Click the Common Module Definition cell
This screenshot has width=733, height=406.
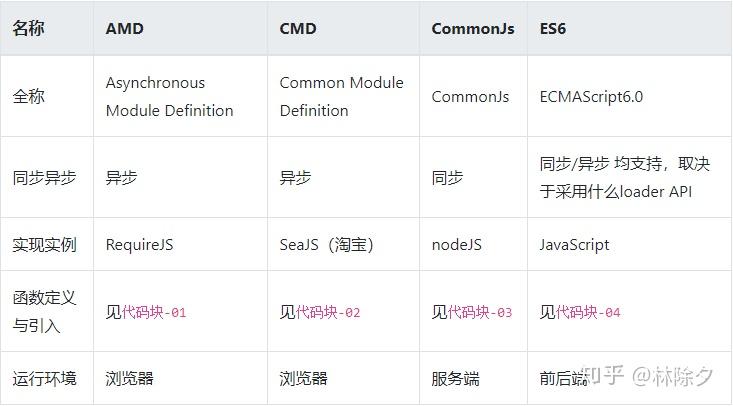tap(342, 97)
